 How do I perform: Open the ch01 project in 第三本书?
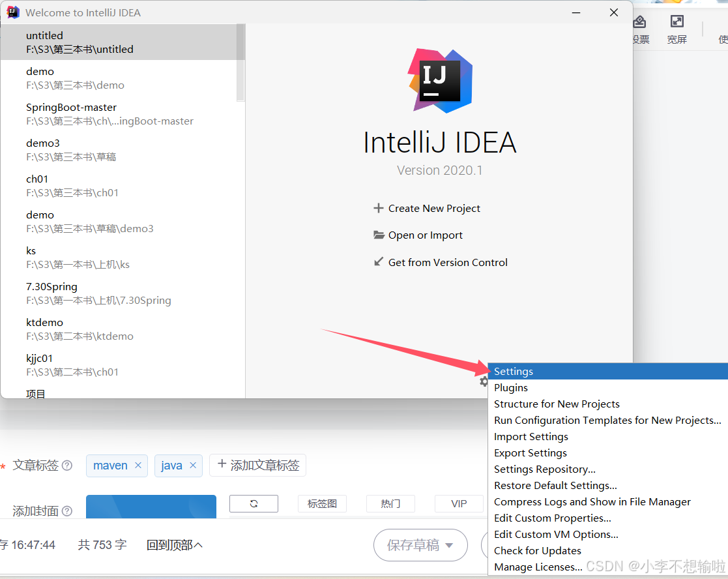point(119,185)
